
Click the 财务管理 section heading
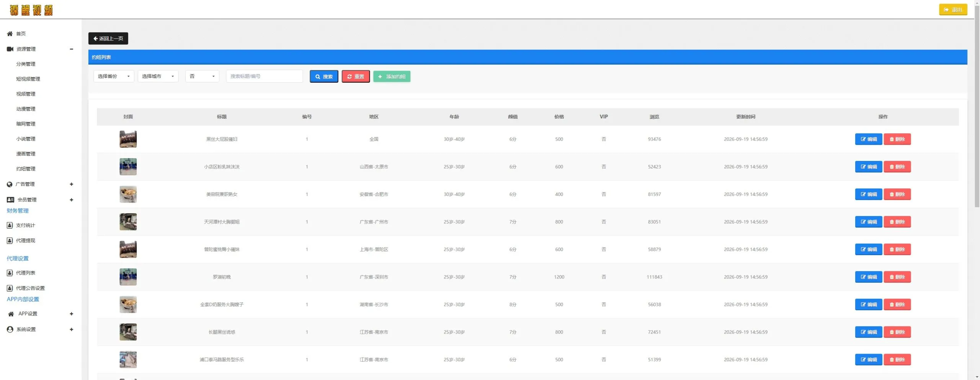pos(18,211)
